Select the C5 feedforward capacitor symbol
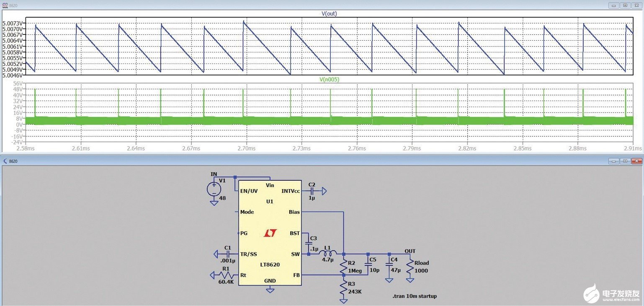The width and height of the screenshot is (644, 306). [368, 265]
